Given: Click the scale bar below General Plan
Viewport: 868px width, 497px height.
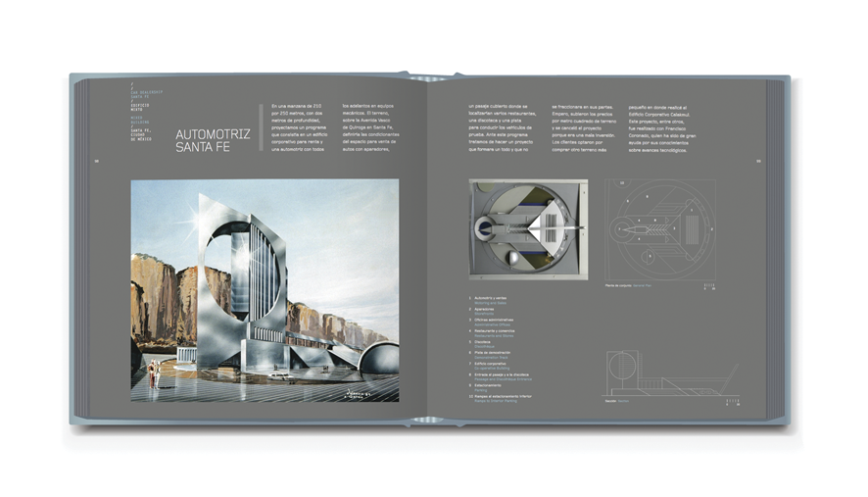Looking at the screenshot, I should pos(709,287).
